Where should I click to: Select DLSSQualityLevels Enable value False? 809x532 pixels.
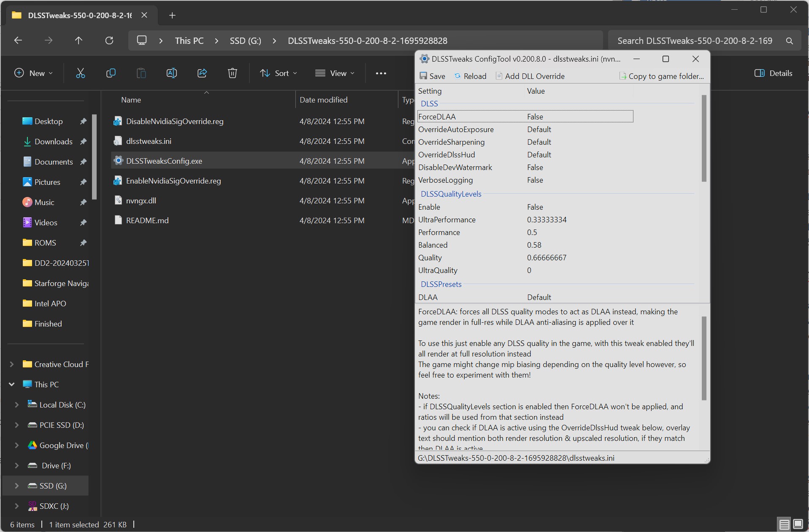pyautogui.click(x=535, y=207)
